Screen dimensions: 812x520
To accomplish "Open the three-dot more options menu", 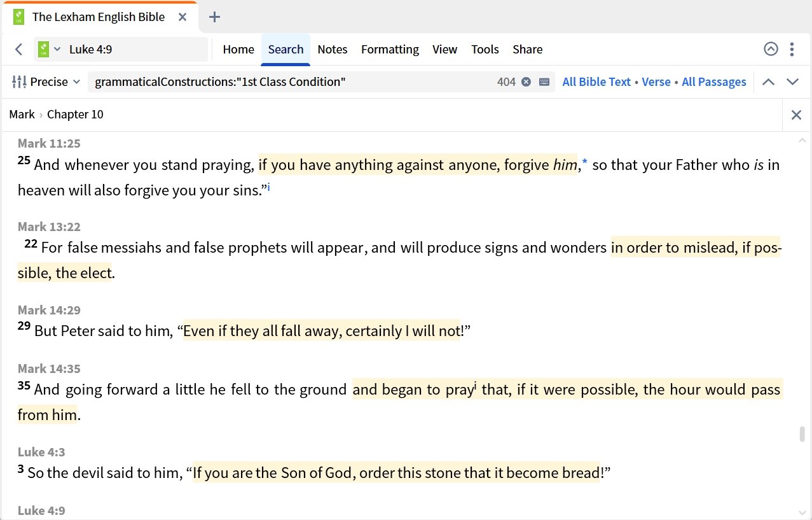I will pos(792,49).
